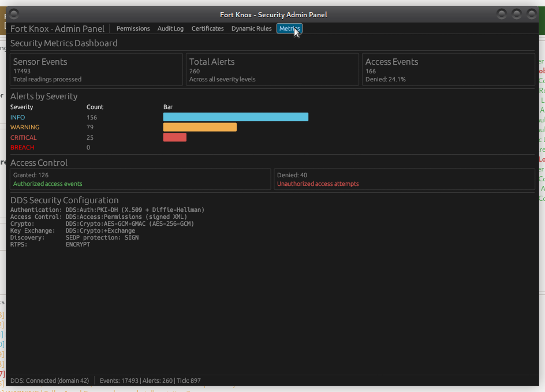Toggle the INFO severity filter
The width and height of the screenshot is (545, 392).
[17, 117]
